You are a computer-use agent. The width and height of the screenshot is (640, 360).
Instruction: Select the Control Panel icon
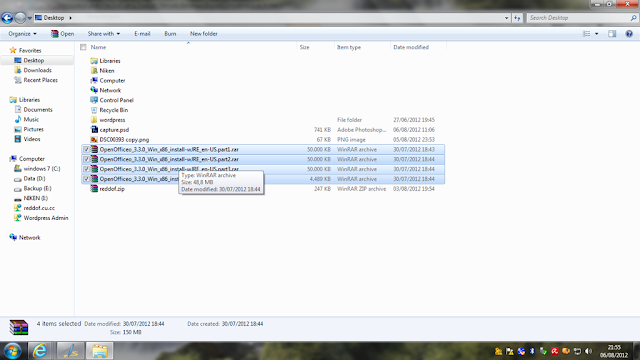coord(94,100)
